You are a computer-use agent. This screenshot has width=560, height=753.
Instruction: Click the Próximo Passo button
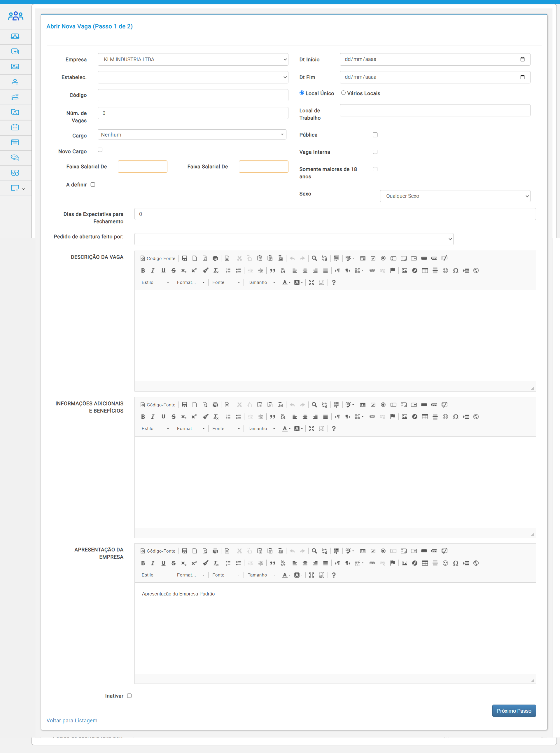(514, 711)
